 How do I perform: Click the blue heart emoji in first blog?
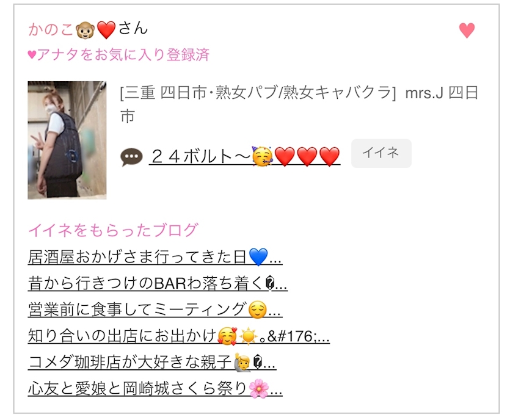258,257
